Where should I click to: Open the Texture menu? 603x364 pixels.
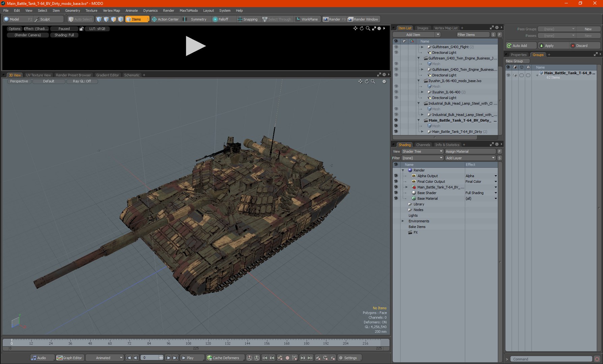tap(91, 10)
